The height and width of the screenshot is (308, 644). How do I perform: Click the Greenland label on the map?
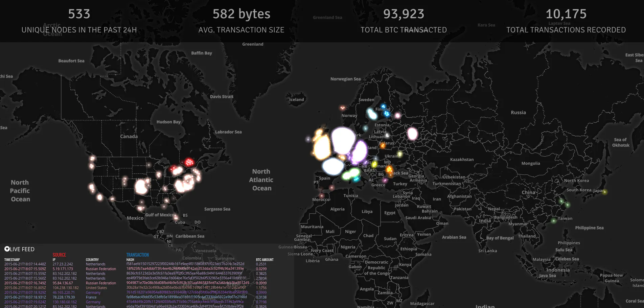pyautogui.click(x=253, y=44)
